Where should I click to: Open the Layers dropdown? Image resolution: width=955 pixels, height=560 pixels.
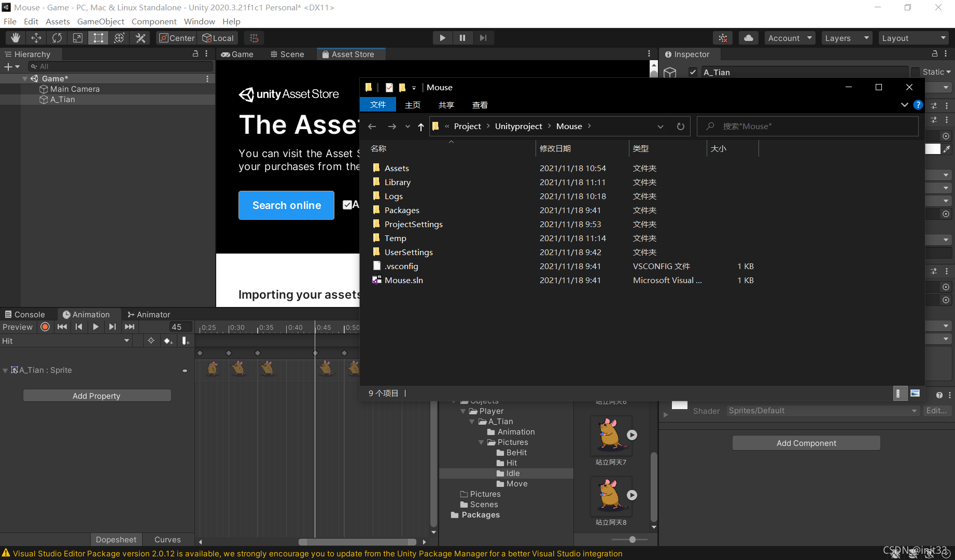coord(847,38)
